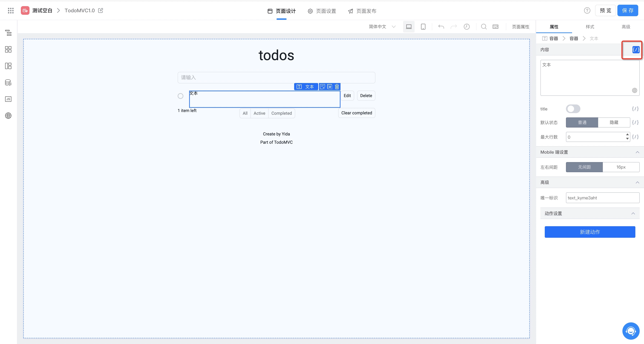Increase 最大行数 with the up stepper

[x=627, y=135]
